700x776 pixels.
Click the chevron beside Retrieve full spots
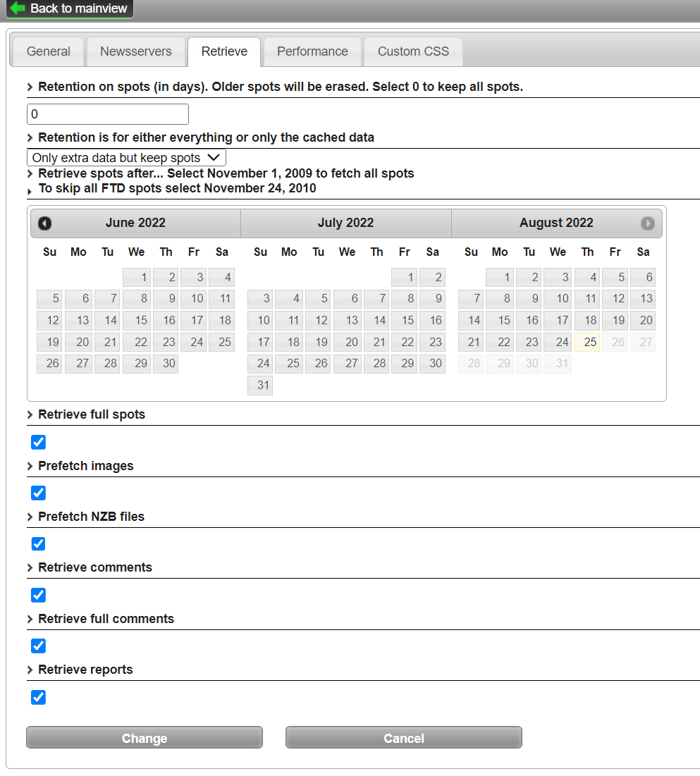coord(30,414)
